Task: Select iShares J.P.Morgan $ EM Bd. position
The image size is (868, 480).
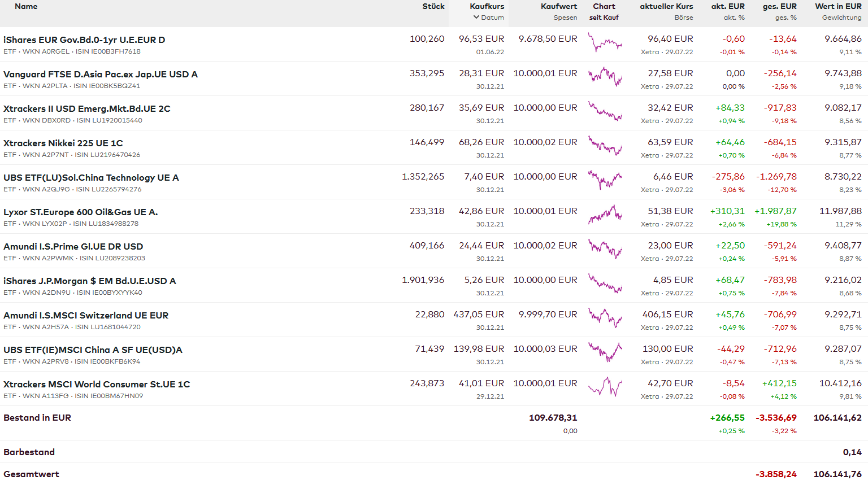Action: [x=90, y=281]
